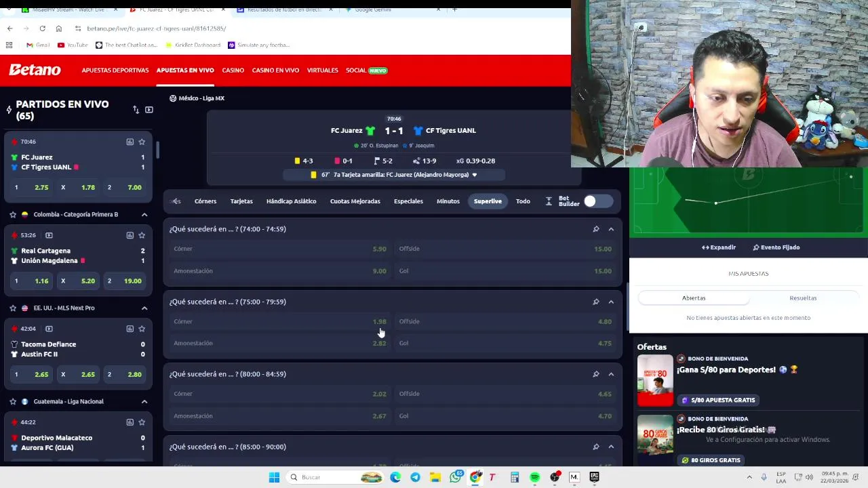Image resolution: width=868 pixels, height=488 pixels.
Task: Favorite the Real Cartagena match with star
Action: 142,235
